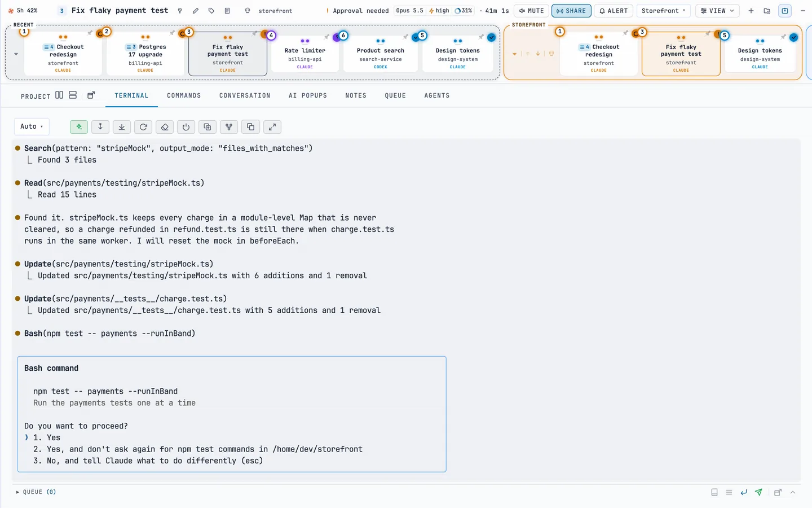Toggle the Mute button
The width and height of the screenshot is (812, 508).
(x=531, y=11)
